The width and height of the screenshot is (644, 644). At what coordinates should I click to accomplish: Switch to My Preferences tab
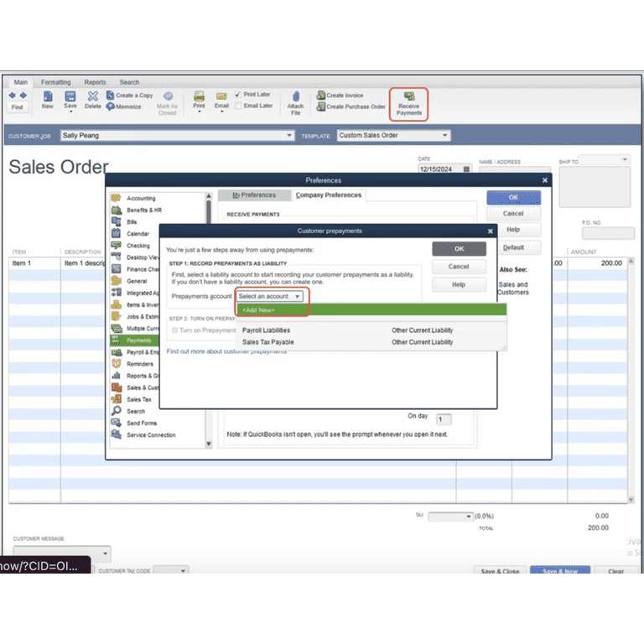click(254, 195)
